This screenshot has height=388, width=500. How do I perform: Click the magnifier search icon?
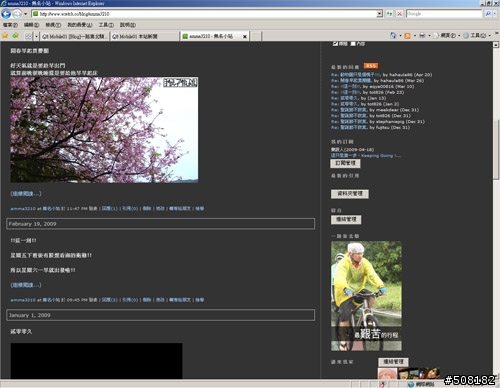coord(488,14)
